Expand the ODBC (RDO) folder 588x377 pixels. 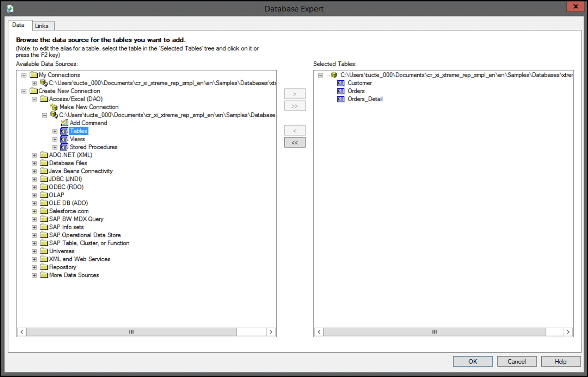pos(34,187)
